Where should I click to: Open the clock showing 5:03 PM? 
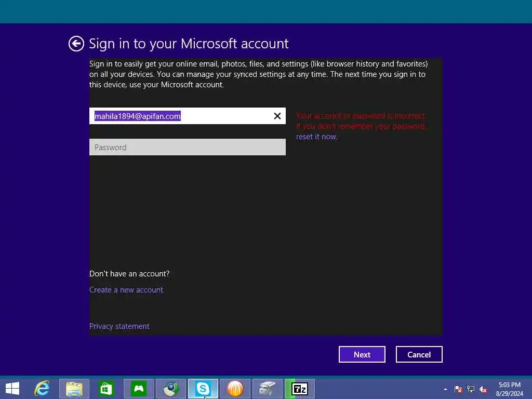509,389
